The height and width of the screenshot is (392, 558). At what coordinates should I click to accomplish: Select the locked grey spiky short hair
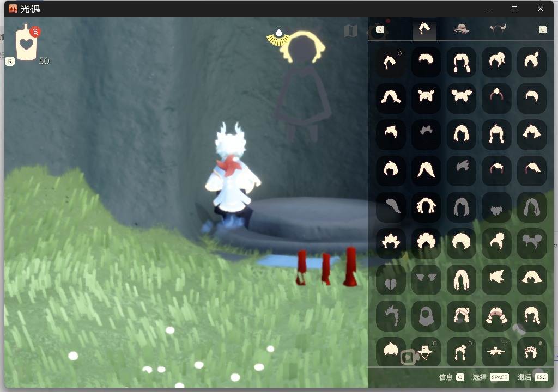coord(426,134)
